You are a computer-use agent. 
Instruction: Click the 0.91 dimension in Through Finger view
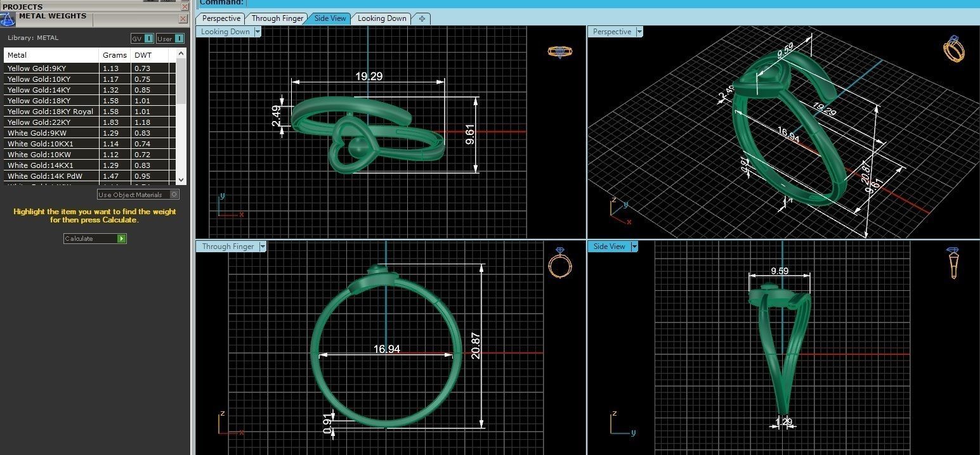tap(327, 425)
